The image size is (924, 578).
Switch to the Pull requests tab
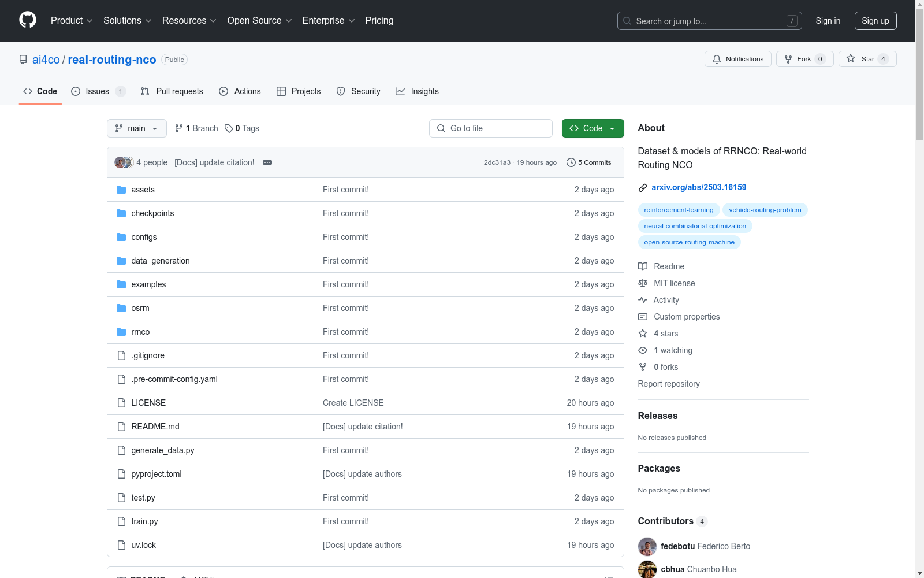click(172, 91)
